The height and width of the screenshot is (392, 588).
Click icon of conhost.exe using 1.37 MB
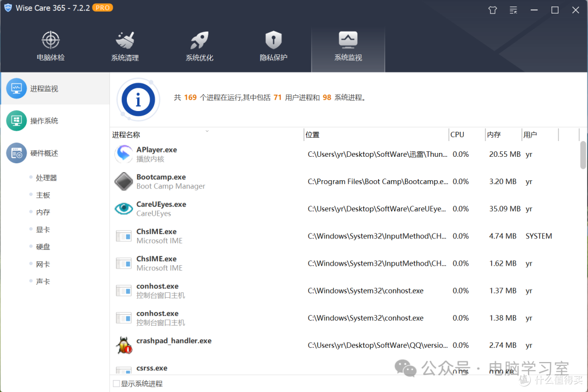(x=124, y=291)
